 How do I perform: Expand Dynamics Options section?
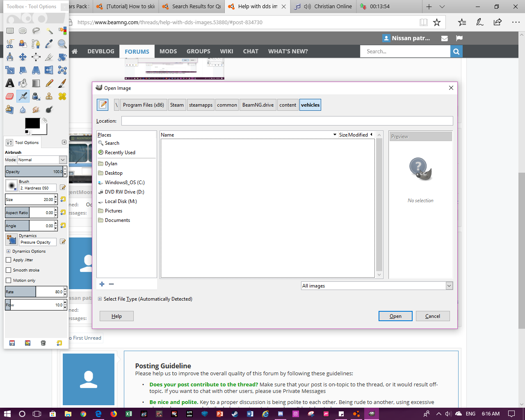tap(8, 251)
